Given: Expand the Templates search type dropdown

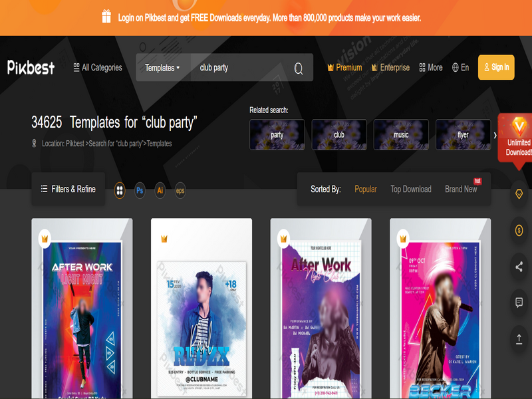Looking at the screenshot, I should pos(163,68).
